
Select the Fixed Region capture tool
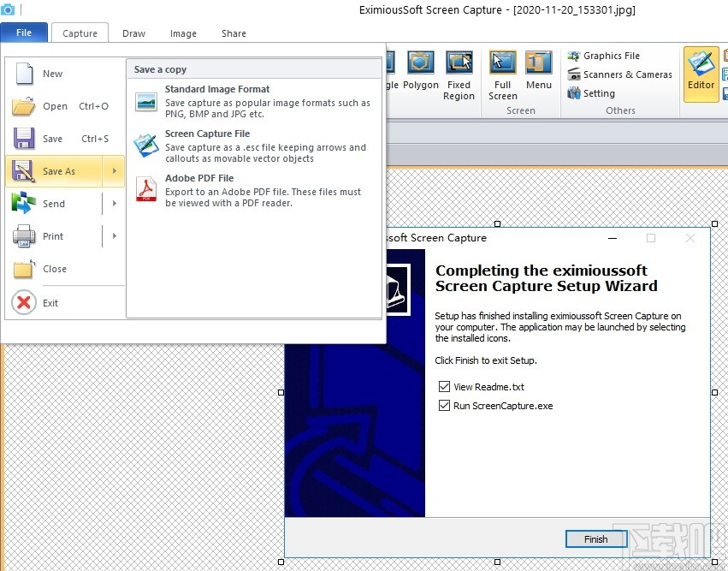459,77
